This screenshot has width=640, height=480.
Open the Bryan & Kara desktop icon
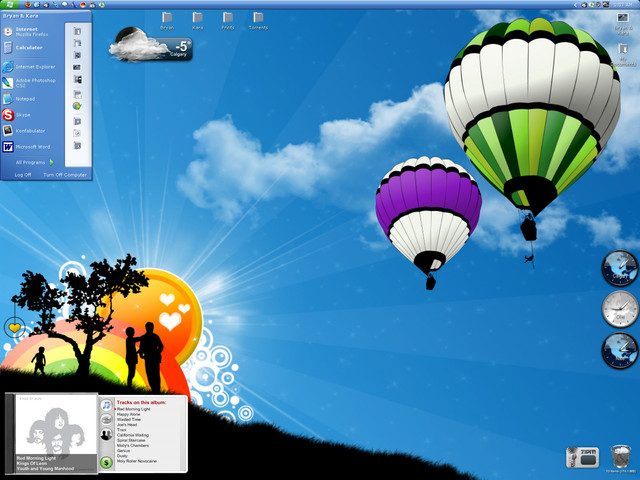(x=623, y=24)
